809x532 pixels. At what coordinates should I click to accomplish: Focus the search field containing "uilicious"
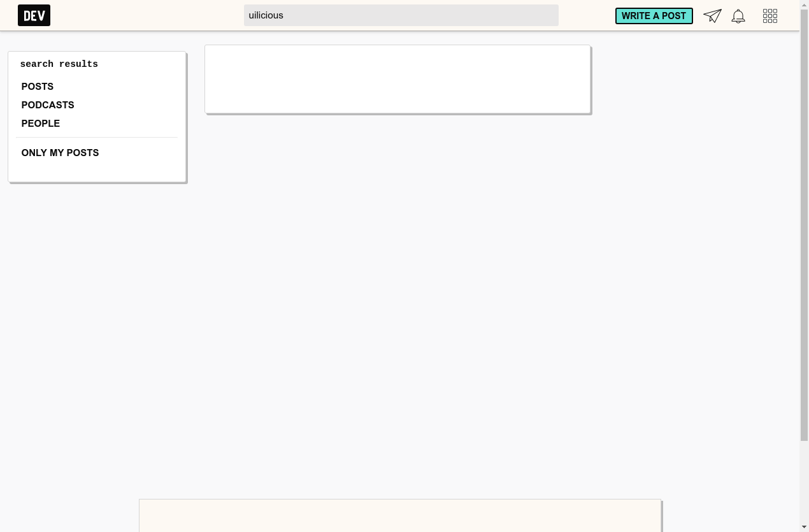click(x=401, y=15)
